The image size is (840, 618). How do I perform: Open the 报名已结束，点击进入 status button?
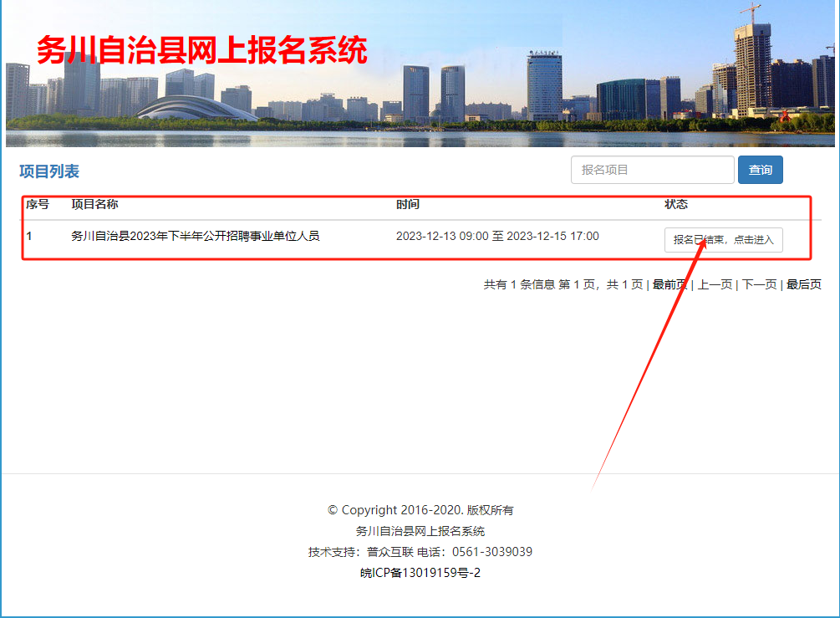point(724,239)
